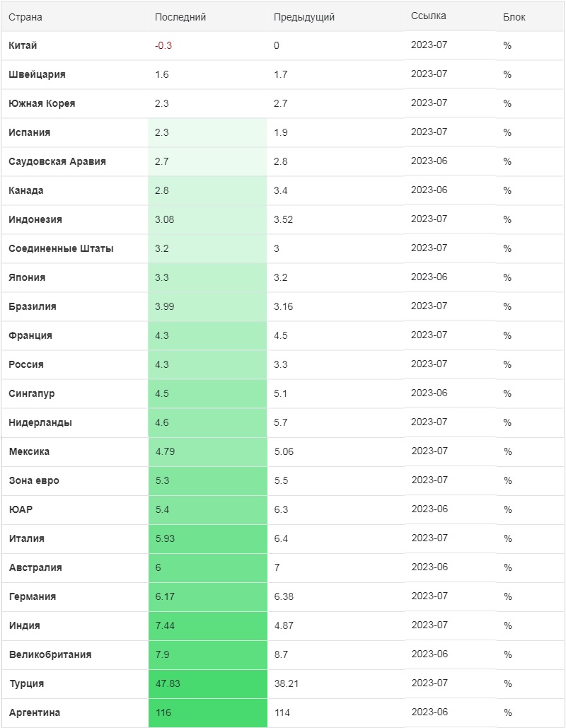Open the Южная Корея link
Image resolution: width=566 pixels, height=728 pixels.
[x=42, y=103]
